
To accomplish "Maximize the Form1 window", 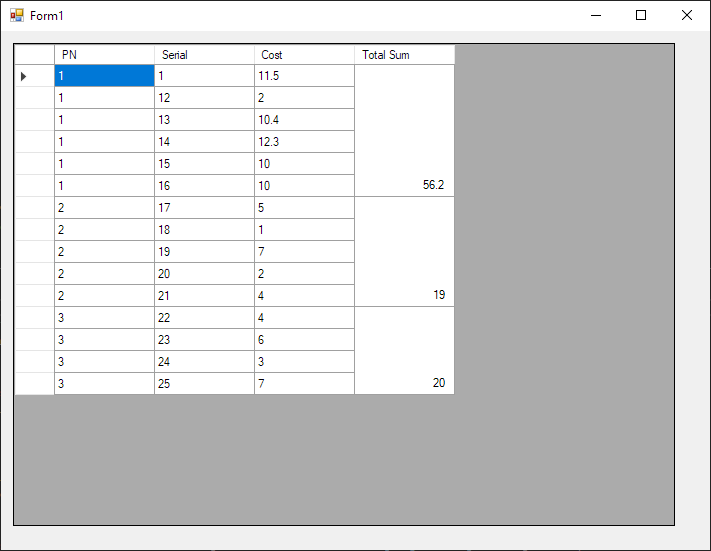I will [641, 15].
